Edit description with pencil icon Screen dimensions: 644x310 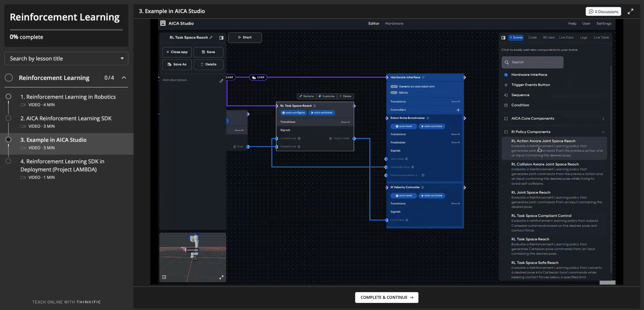tap(221, 81)
